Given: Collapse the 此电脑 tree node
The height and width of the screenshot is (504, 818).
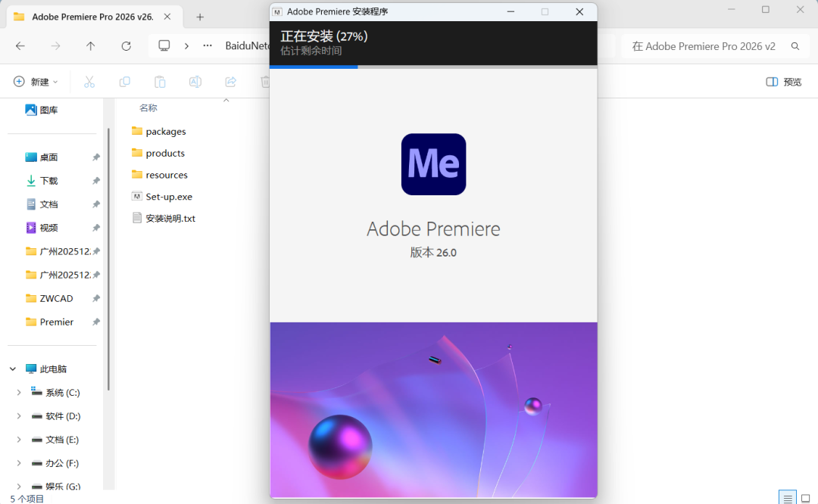Looking at the screenshot, I should [13, 369].
